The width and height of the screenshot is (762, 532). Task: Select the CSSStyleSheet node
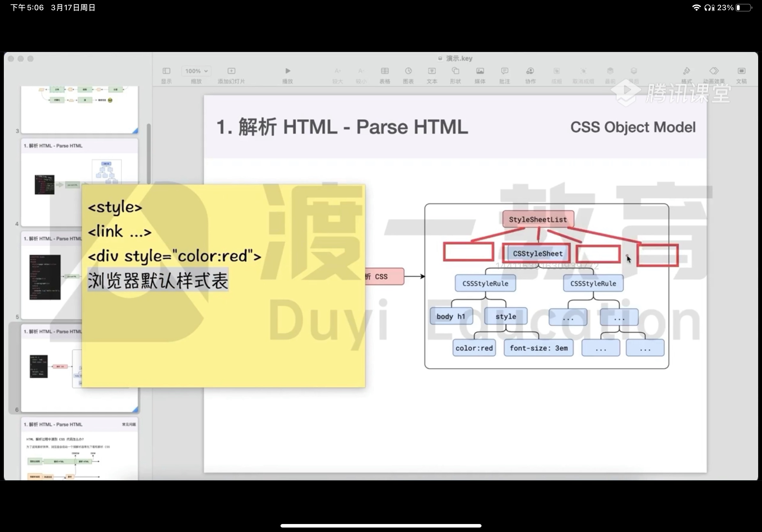(x=538, y=254)
